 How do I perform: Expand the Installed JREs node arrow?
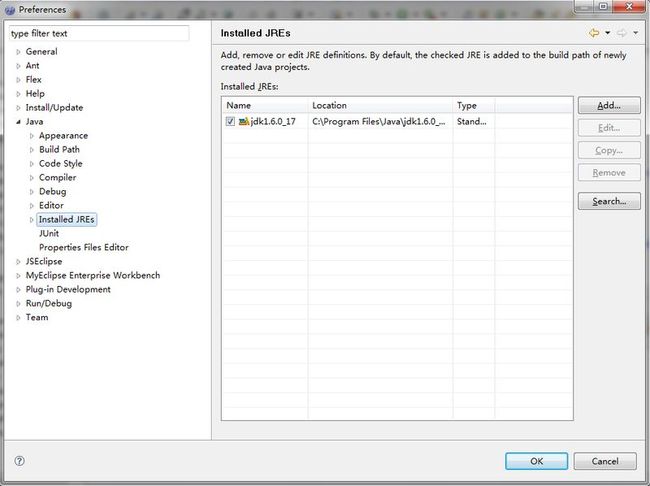coord(32,220)
